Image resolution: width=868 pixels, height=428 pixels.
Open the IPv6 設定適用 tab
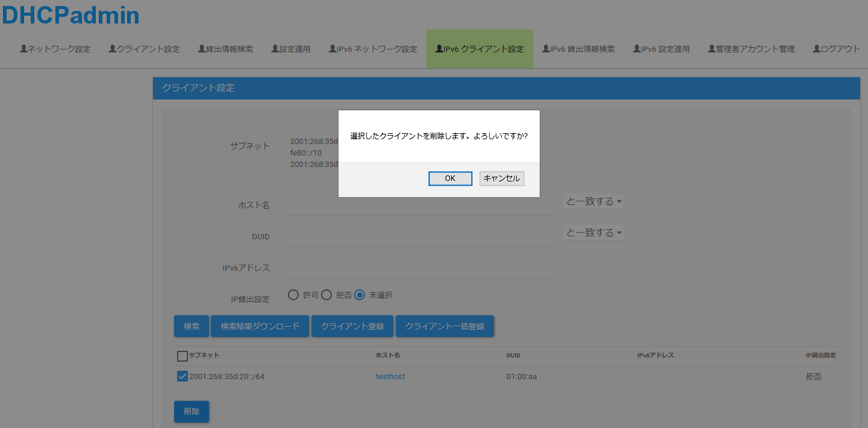click(x=661, y=49)
